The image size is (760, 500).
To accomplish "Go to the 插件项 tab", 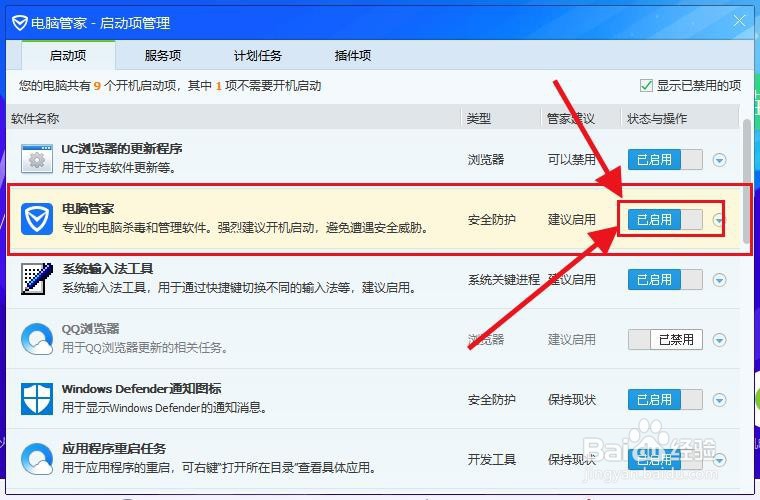I will [353, 55].
